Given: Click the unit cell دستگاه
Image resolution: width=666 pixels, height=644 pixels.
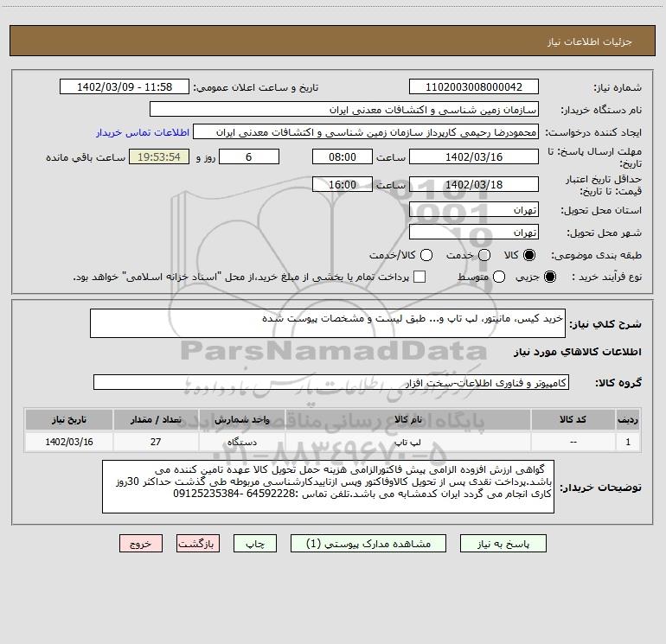Looking at the screenshot, I should pos(241,442).
